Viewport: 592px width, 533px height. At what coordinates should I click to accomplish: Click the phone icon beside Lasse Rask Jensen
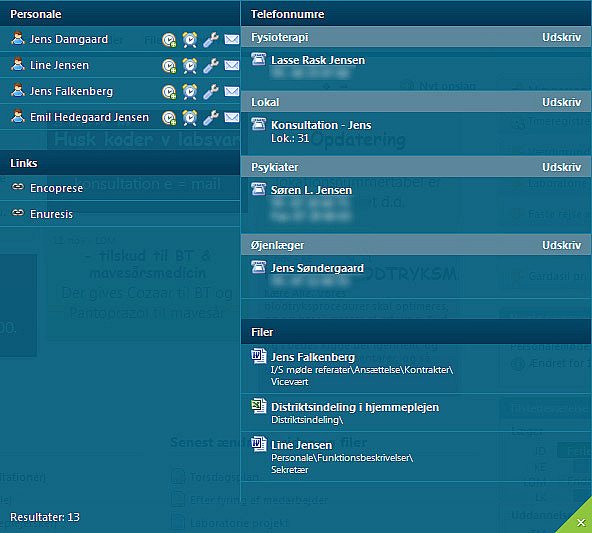pyautogui.click(x=259, y=59)
